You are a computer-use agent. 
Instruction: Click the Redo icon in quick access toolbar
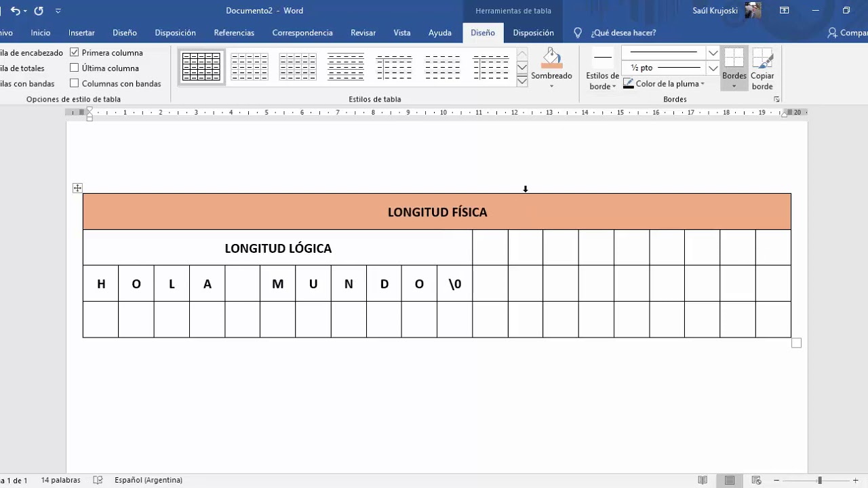39,11
